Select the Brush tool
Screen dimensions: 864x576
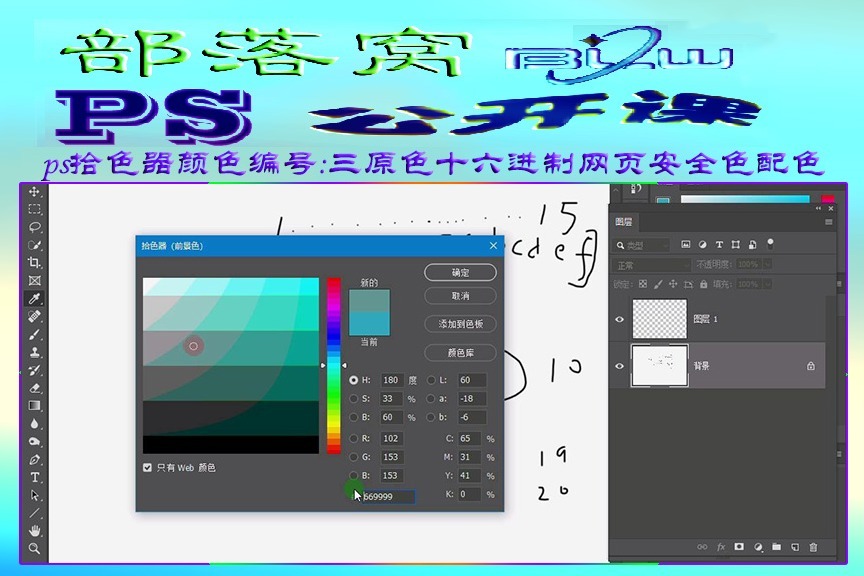[34, 335]
